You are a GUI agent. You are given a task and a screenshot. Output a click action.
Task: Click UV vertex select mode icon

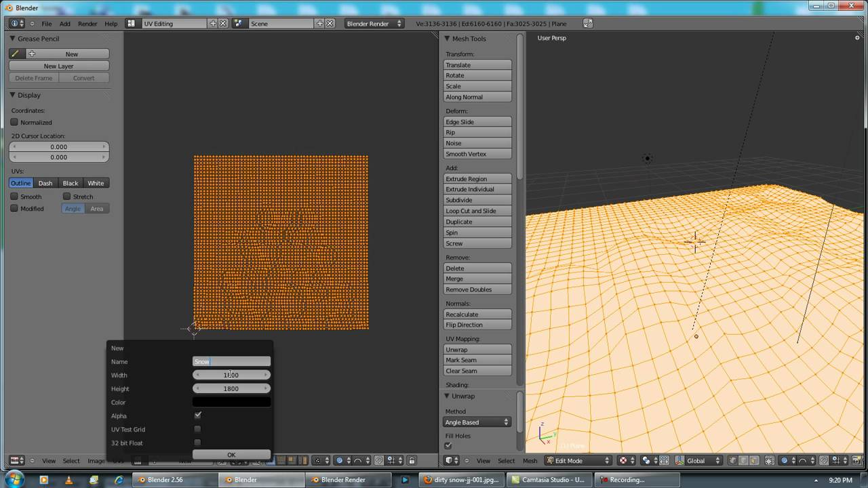(272, 460)
